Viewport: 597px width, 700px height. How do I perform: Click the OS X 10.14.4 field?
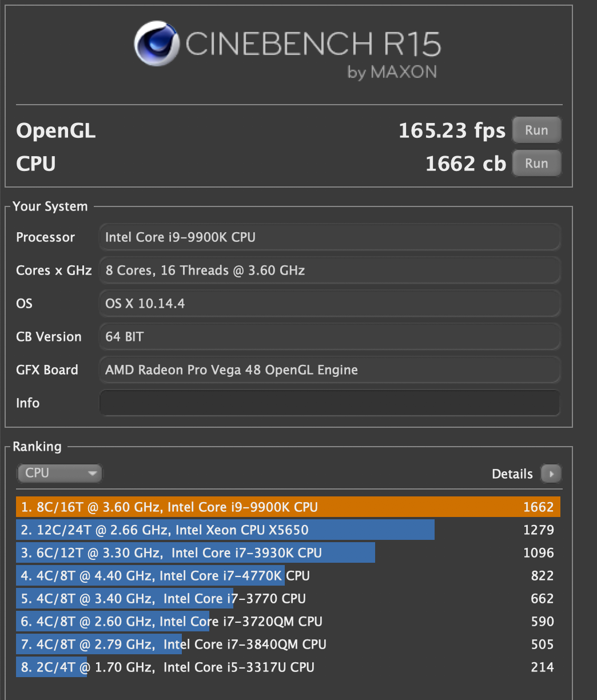[330, 303]
